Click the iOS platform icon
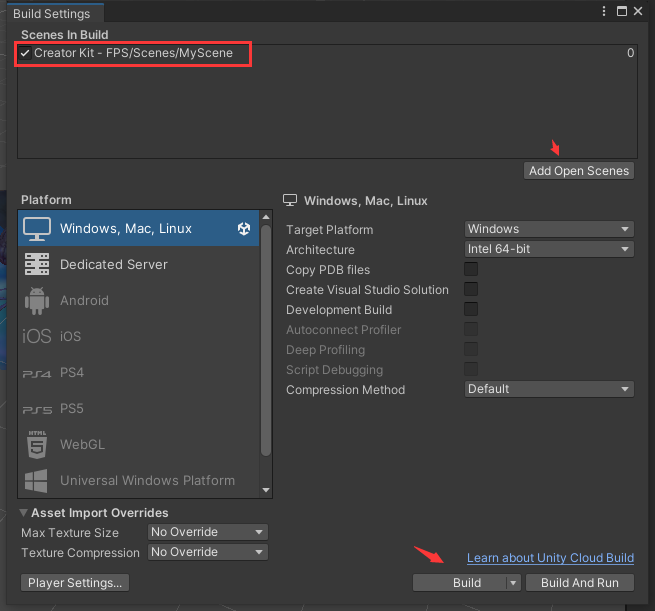This screenshot has height=611, width=655. click(37, 336)
